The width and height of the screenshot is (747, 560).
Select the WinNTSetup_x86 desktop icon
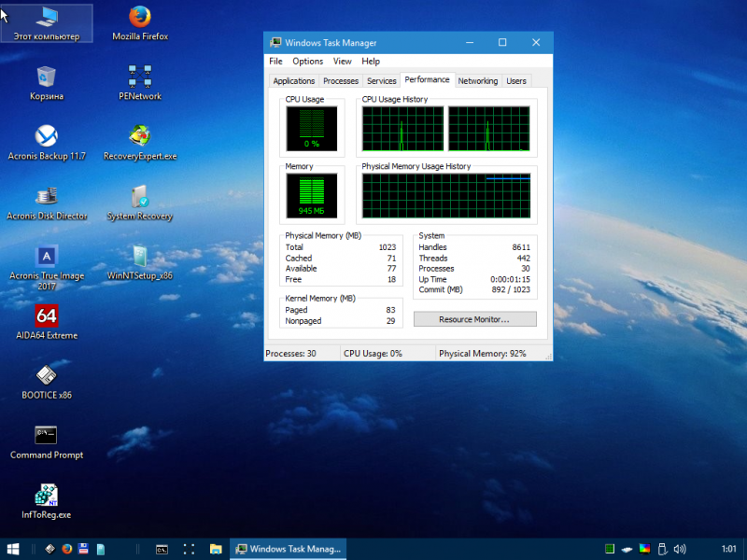click(x=140, y=263)
